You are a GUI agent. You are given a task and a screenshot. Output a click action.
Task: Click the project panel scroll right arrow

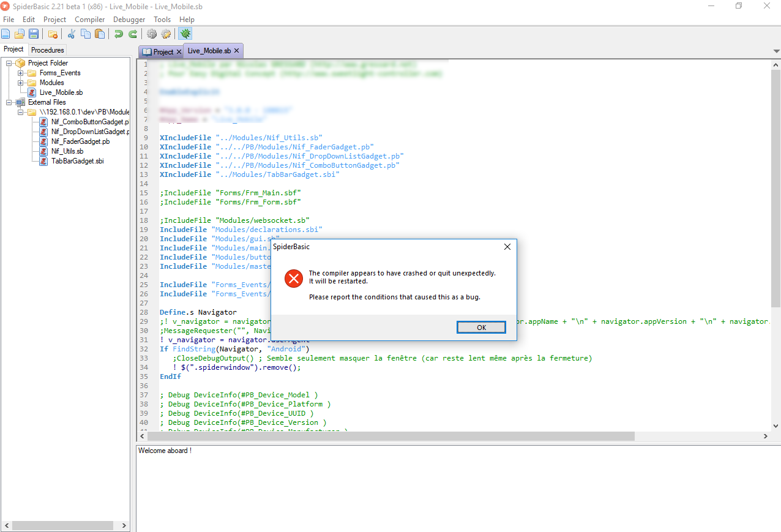click(x=124, y=525)
